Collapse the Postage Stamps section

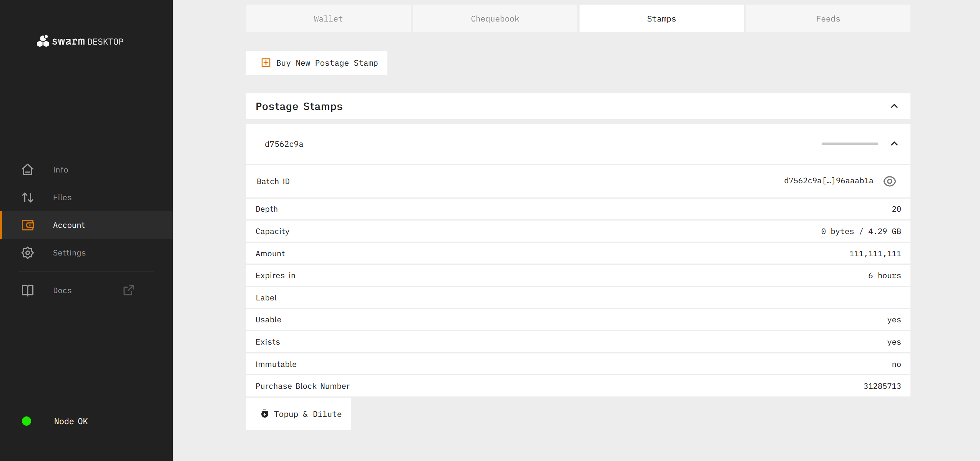pos(894,106)
